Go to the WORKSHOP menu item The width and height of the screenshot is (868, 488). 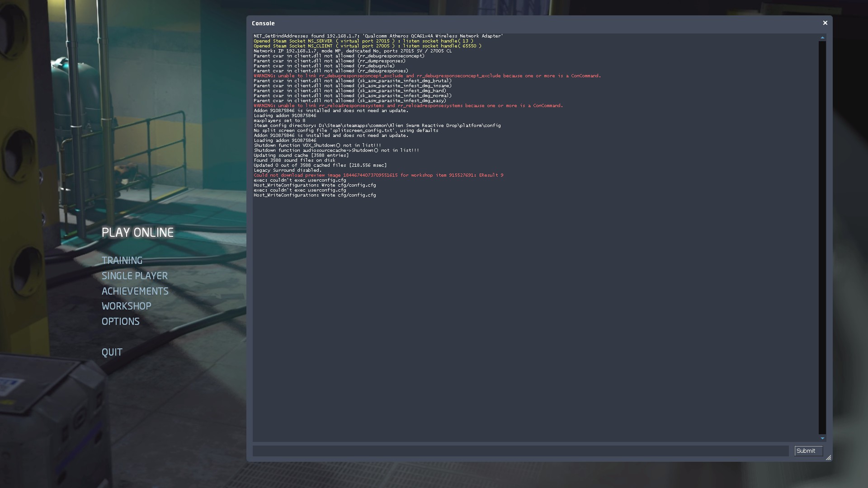coord(126,306)
